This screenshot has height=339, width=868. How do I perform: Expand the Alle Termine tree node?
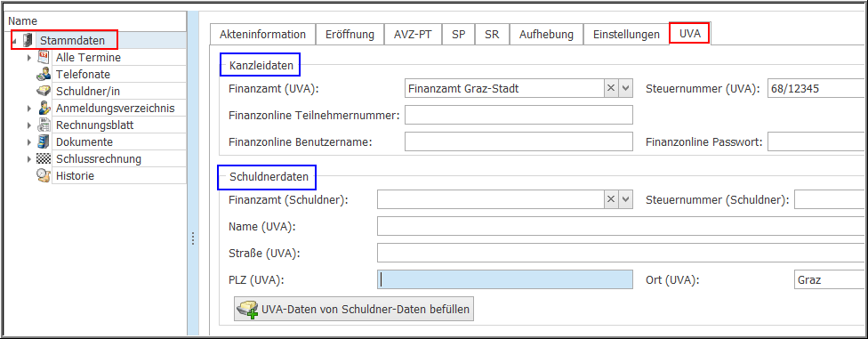point(29,58)
